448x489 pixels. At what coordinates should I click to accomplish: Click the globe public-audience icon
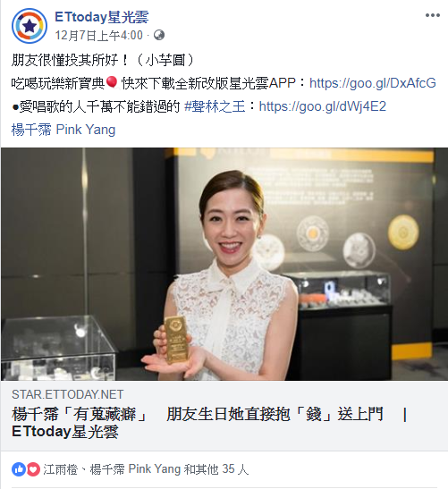click(159, 35)
